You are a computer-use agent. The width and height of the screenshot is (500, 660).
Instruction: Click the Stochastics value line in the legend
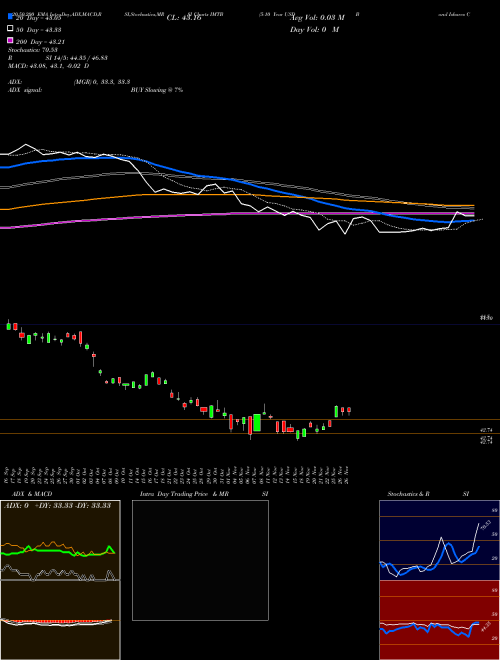pos(33,50)
